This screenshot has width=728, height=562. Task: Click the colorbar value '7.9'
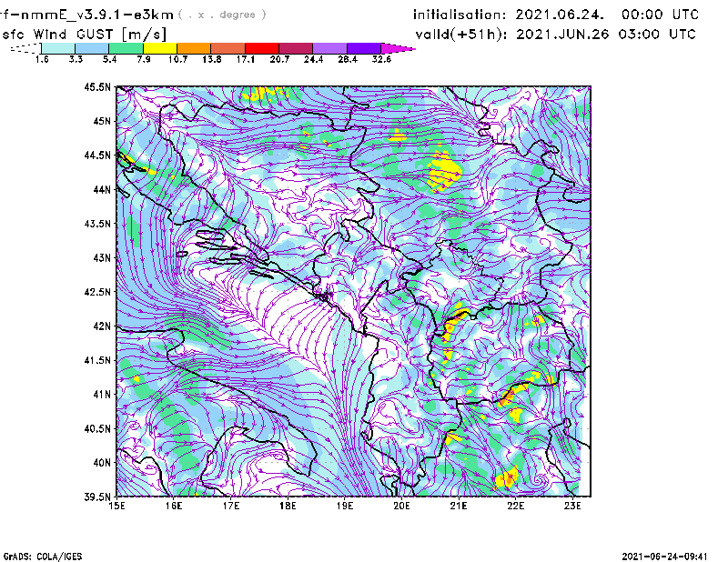[144, 59]
